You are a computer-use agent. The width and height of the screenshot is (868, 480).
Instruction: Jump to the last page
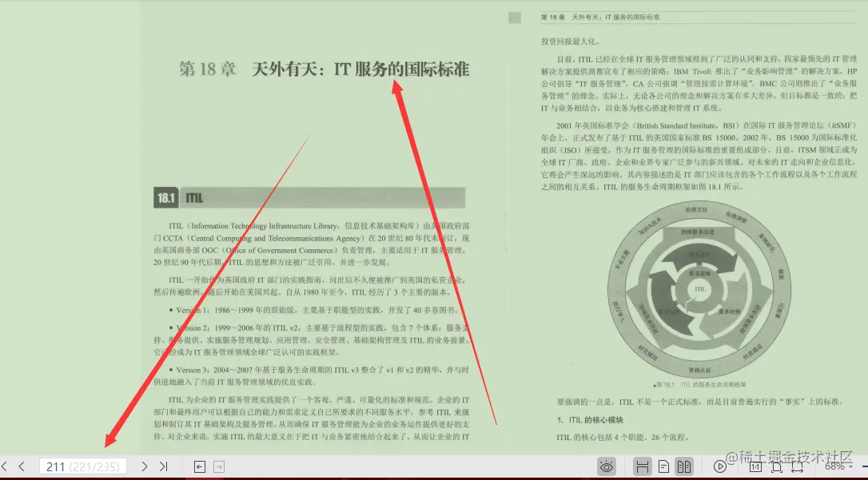tap(164, 466)
